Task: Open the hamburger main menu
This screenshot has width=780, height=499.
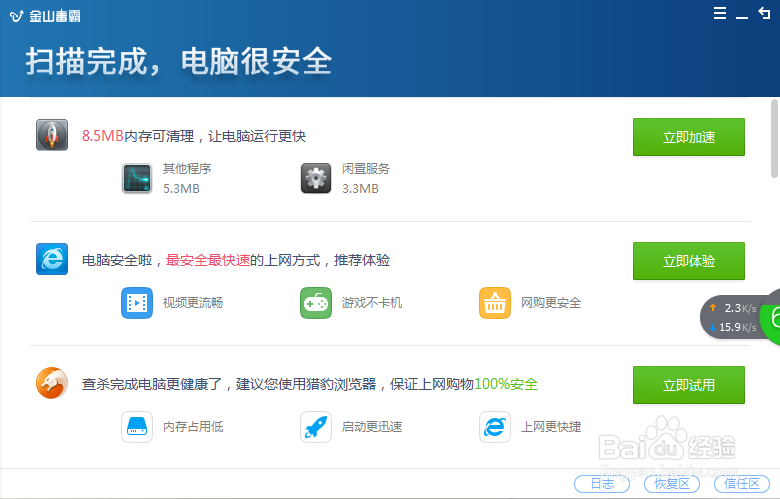Action: tap(719, 13)
